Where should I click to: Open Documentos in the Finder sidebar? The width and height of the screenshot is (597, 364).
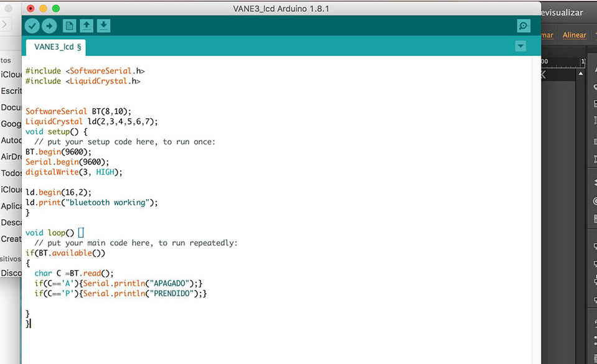pos(11,107)
